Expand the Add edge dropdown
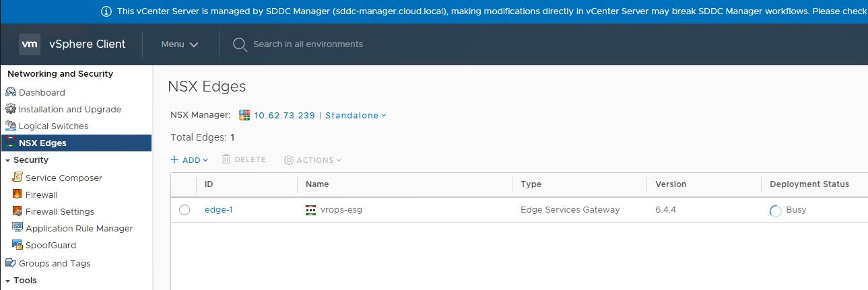This screenshot has height=290, width=868. (x=189, y=160)
